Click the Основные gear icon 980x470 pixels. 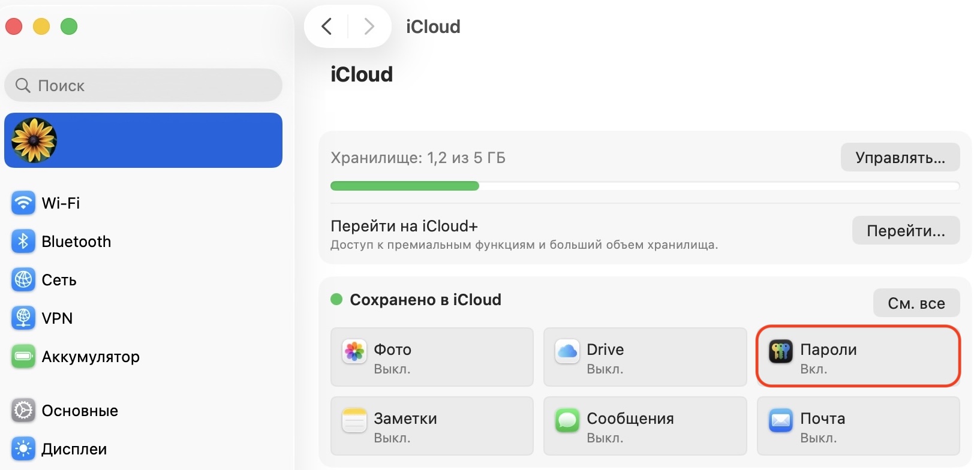tap(23, 411)
